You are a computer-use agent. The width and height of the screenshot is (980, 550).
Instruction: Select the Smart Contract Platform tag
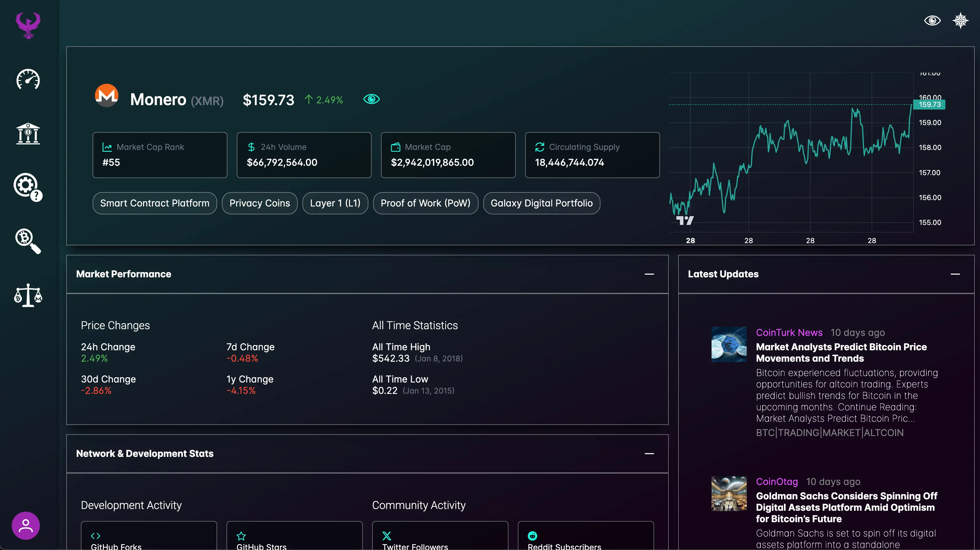coord(155,203)
